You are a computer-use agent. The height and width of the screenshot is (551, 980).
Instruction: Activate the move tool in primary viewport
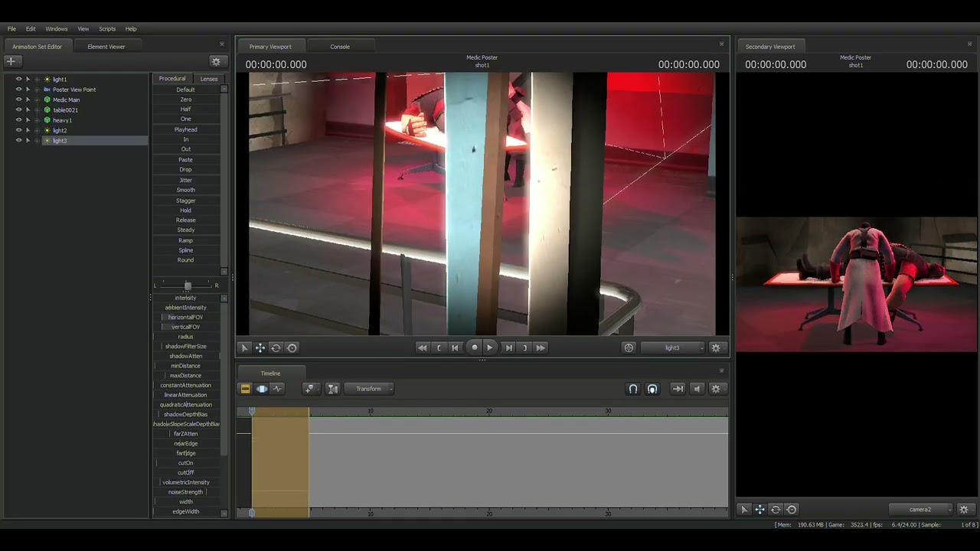260,347
